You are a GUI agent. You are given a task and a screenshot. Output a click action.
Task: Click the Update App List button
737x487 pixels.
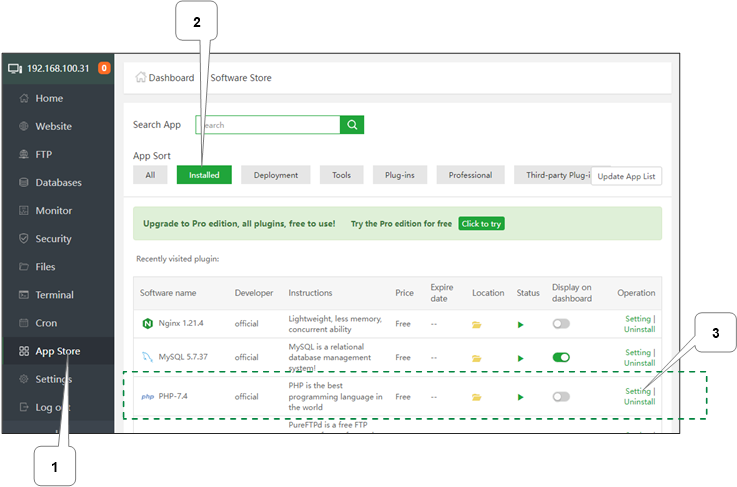tap(626, 176)
